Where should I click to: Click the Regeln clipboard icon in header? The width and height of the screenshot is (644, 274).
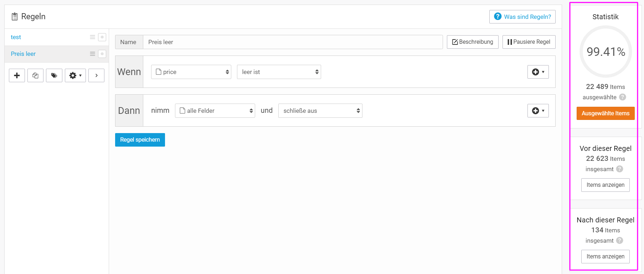click(x=15, y=16)
